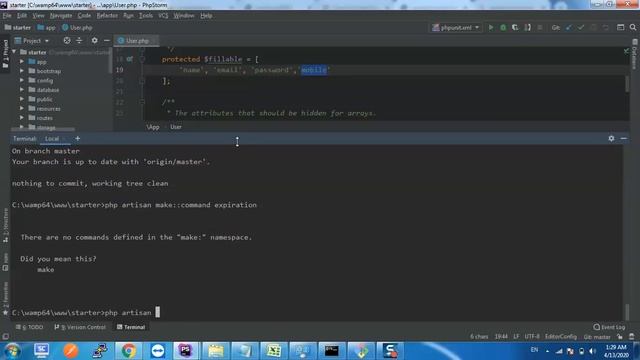Image resolution: width=640 pixels, height=360 pixels.
Task: Click the User breadcrumb below editor
Action: [176, 127]
